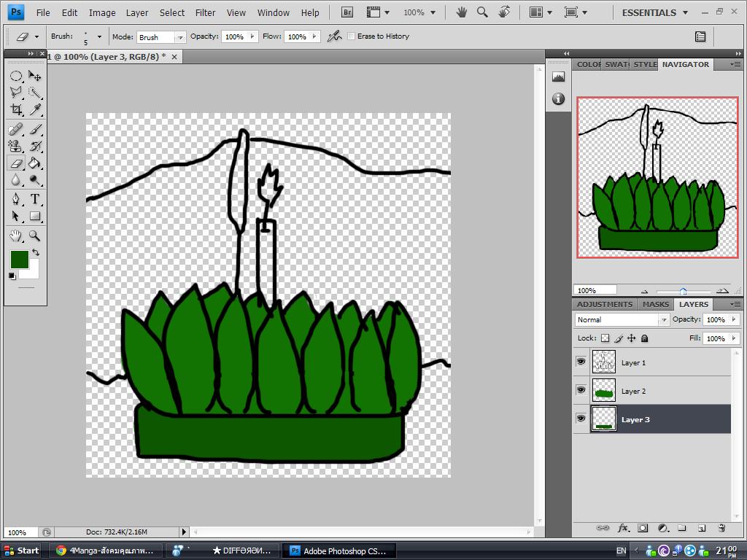The image size is (747, 560).
Task: Enable the Erase to History checkbox
Action: click(351, 36)
